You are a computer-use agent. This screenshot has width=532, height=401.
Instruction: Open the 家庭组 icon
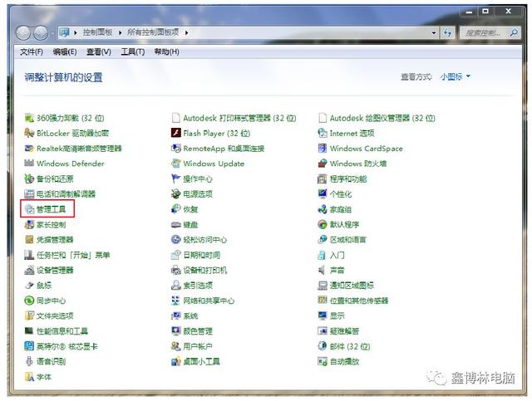[323, 209]
